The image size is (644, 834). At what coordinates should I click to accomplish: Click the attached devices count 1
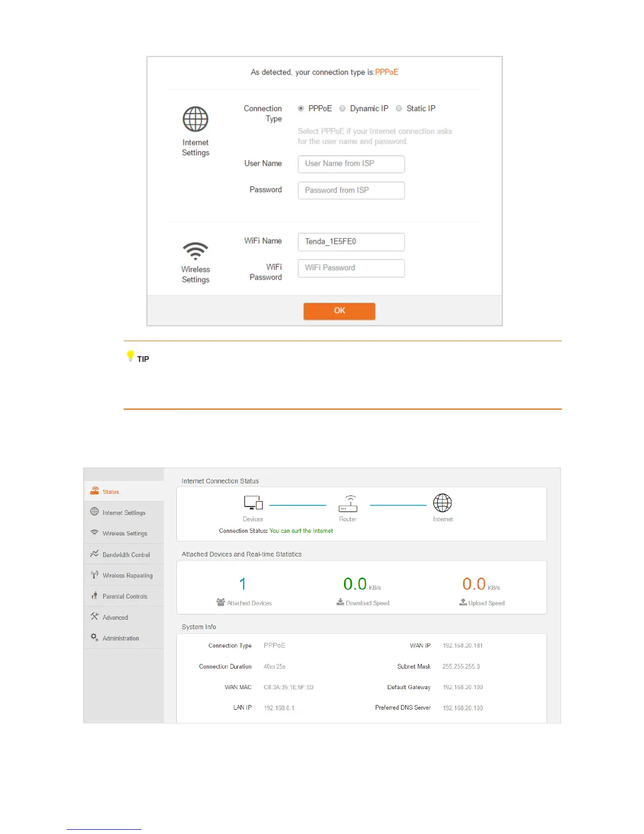[x=243, y=584]
